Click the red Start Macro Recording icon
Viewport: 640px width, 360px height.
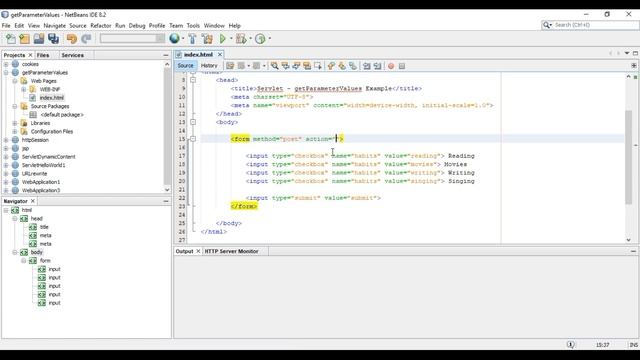(x=391, y=66)
